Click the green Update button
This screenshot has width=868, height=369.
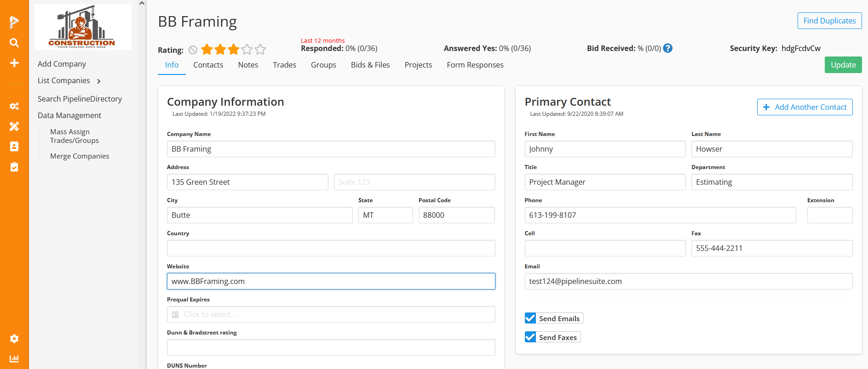tap(843, 65)
